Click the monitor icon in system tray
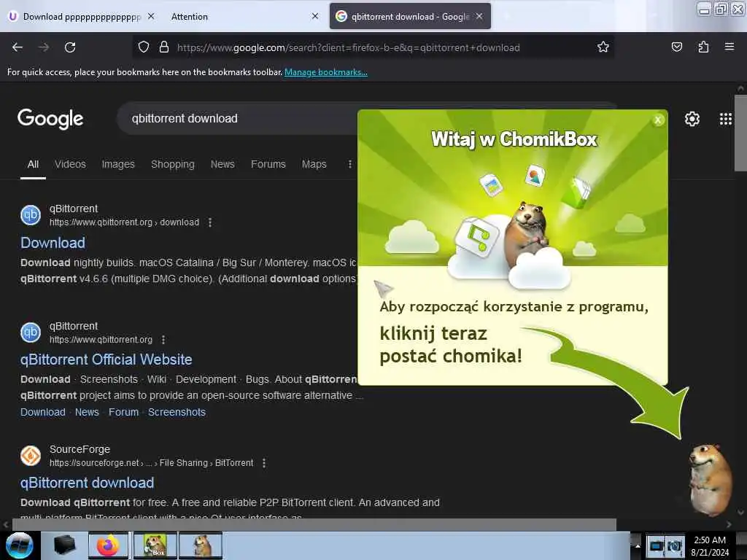The width and height of the screenshot is (747, 560). (656, 546)
